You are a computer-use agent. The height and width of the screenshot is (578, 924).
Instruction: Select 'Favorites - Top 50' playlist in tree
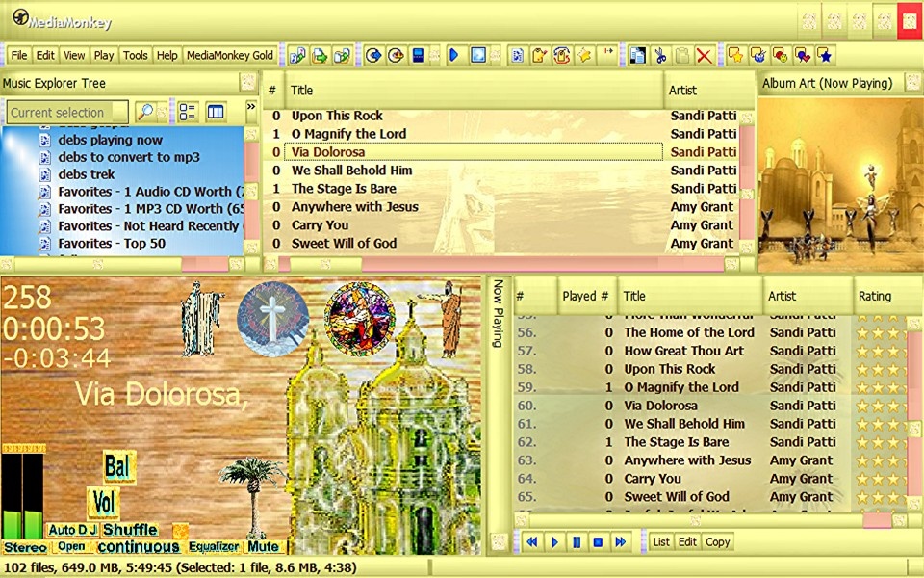tap(111, 244)
